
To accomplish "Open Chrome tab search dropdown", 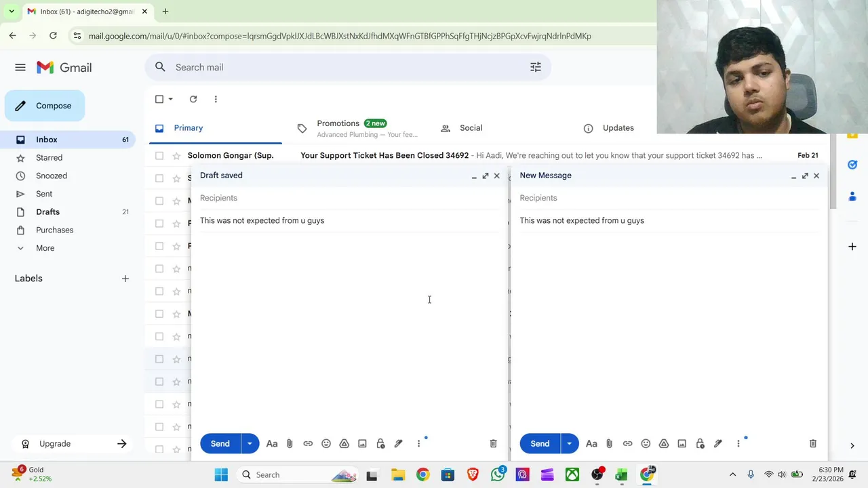I will click(x=12, y=12).
